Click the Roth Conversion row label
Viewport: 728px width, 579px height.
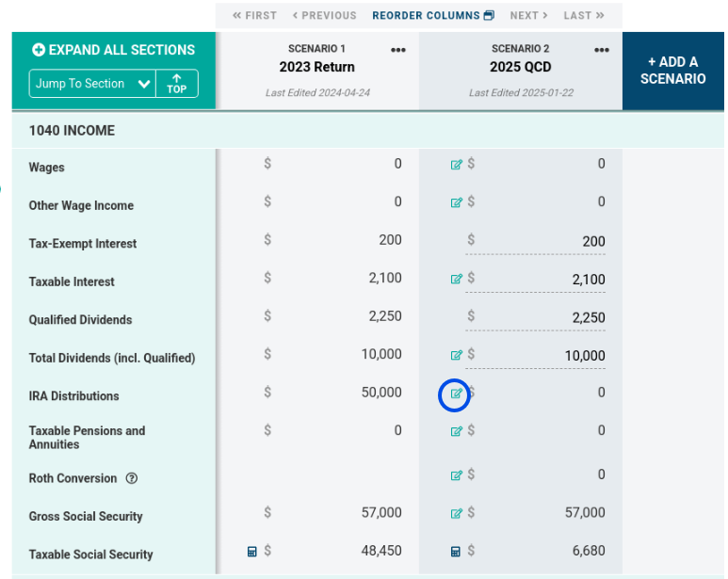73,478
